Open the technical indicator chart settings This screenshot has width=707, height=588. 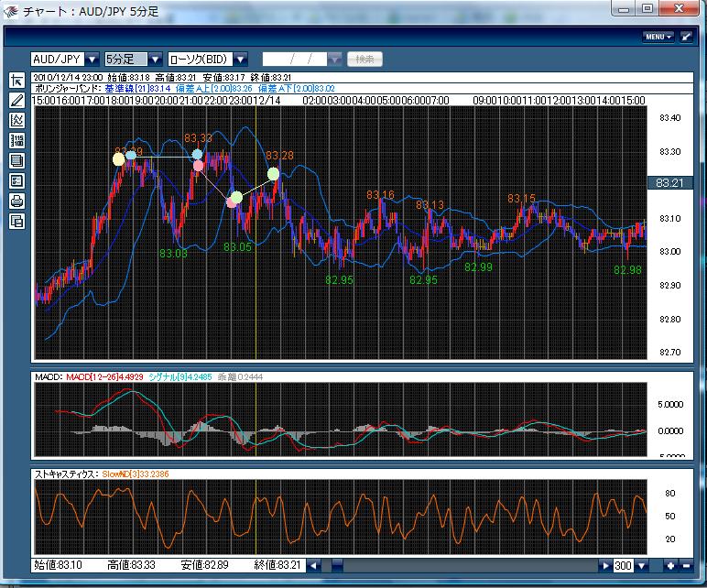pyautogui.click(x=17, y=120)
